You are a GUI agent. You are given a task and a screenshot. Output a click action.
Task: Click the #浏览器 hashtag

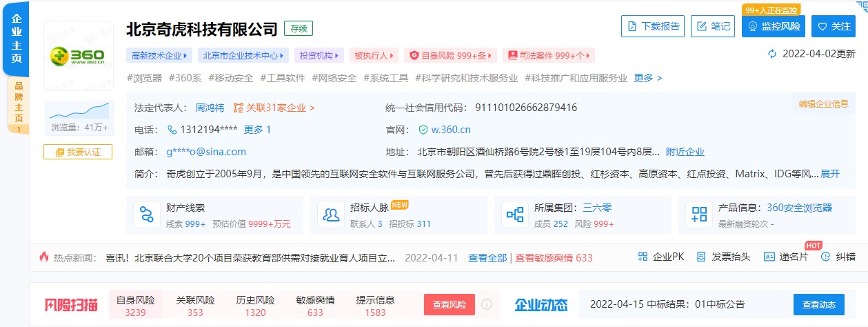pyautogui.click(x=145, y=78)
